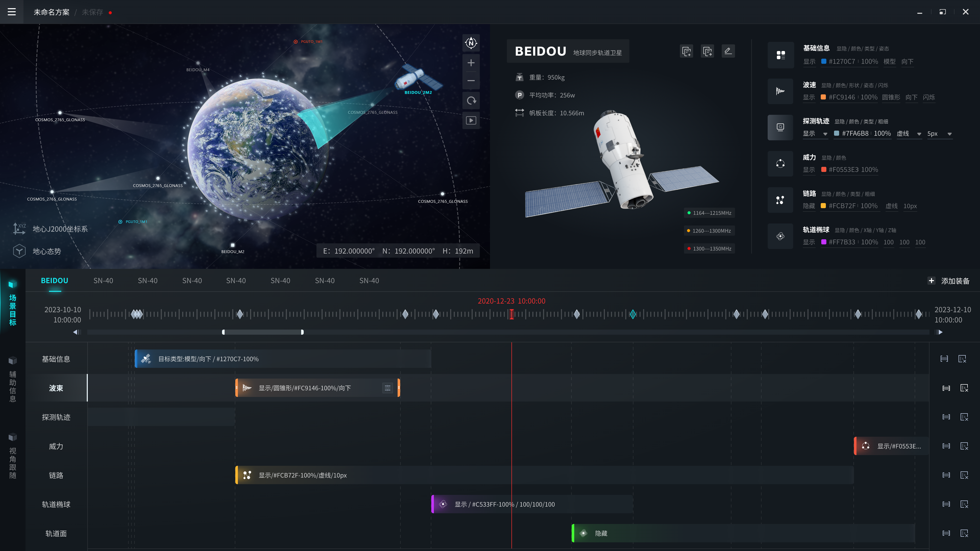Click fit-range icon in 波束 row

(946, 388)
